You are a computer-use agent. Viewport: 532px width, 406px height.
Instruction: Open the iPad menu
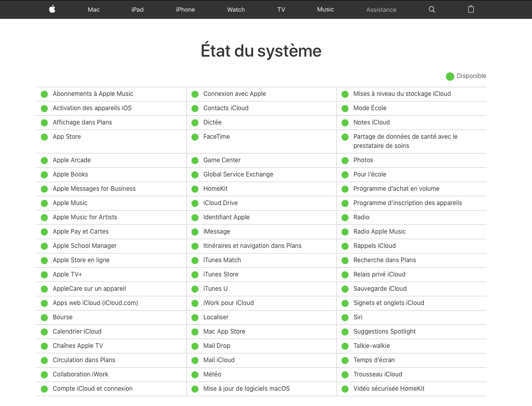tap(137, 10)
